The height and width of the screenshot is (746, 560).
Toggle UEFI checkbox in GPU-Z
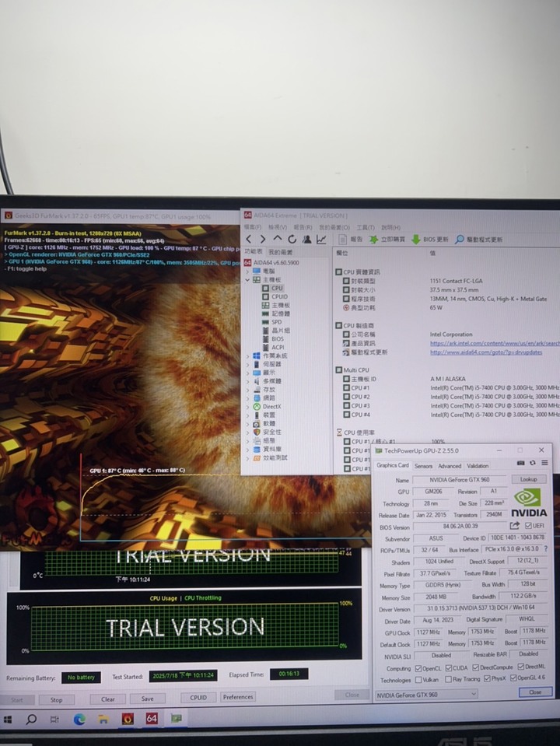(x=528, y=526)
